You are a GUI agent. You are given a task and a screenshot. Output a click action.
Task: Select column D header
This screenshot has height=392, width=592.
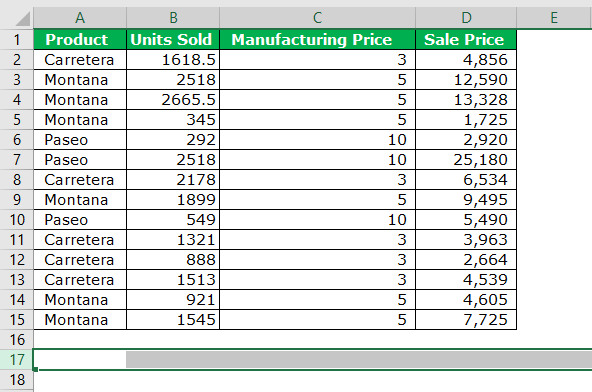click(466, 18)
